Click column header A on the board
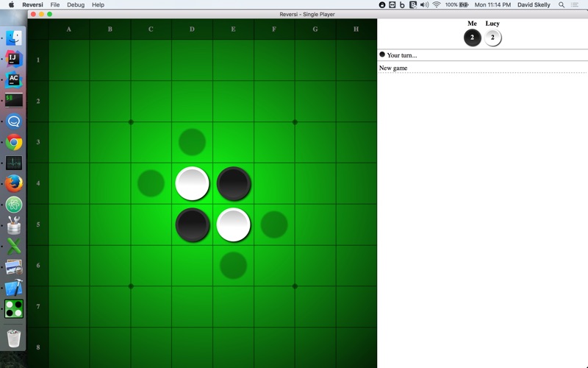The image size is (588, 368). 68,29
